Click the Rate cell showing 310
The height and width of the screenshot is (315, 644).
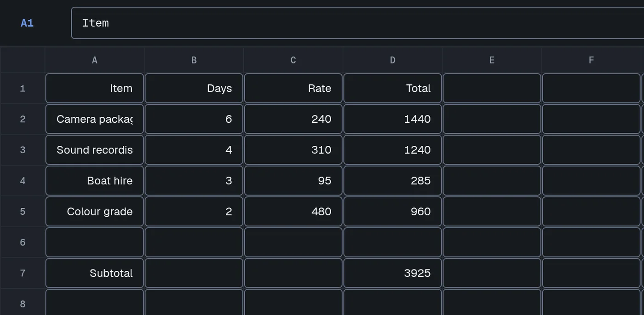[x=293, y=150]
